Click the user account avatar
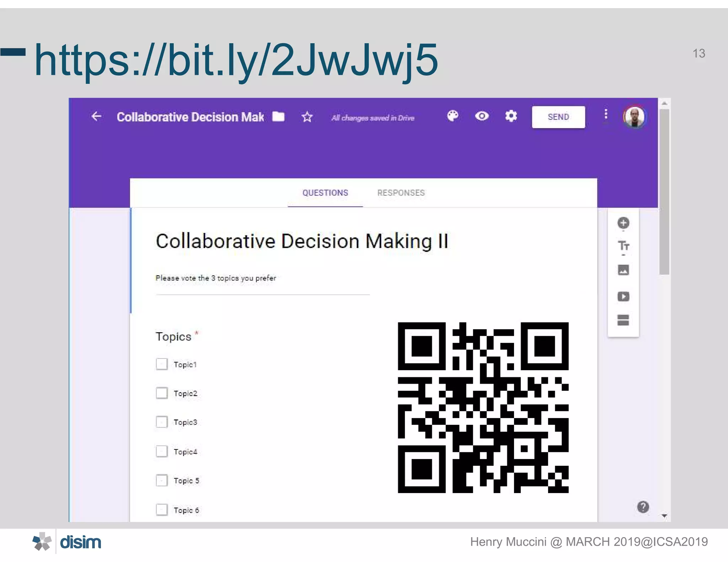Image resolution: width=728 pixels, height=562 pixels. tap(634, 117)
